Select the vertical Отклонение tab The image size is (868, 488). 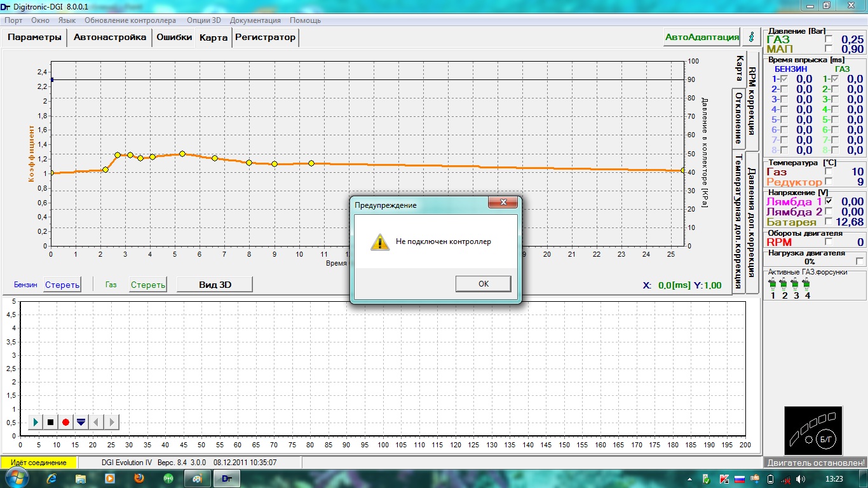click(x=738, y=118)
